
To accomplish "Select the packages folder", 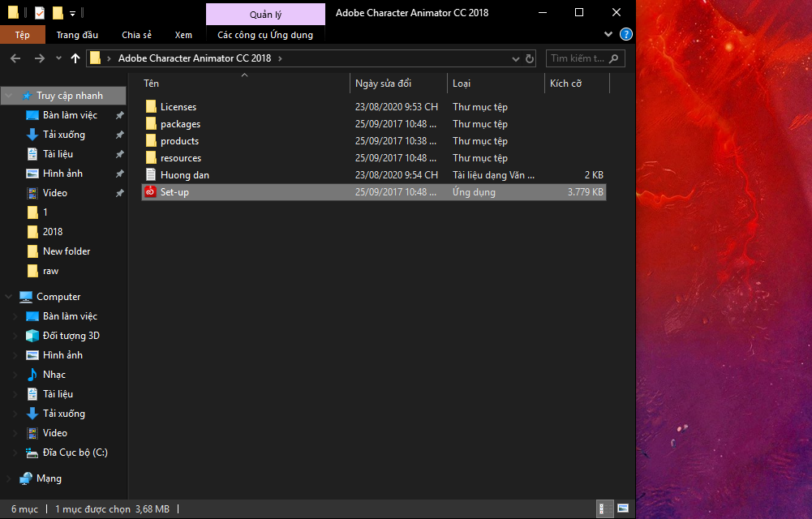I will 374,124.
